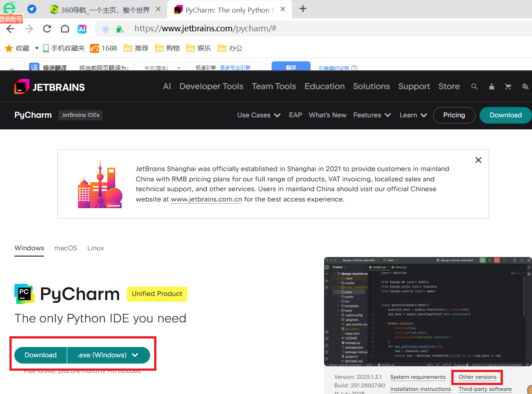Open the 娱乐 bookmark folder
Image resolution: width=532 pixels, height=394 pixels.
(x=199, y=48)
